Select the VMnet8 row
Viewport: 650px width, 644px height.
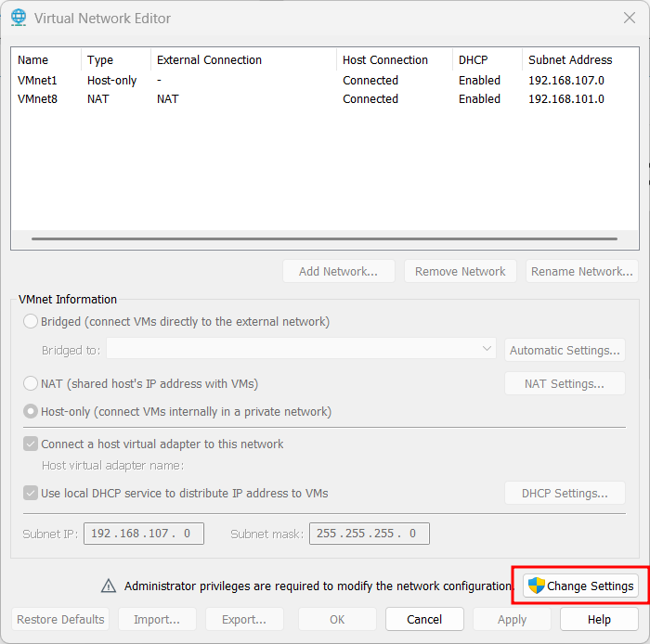coord(325,99)
